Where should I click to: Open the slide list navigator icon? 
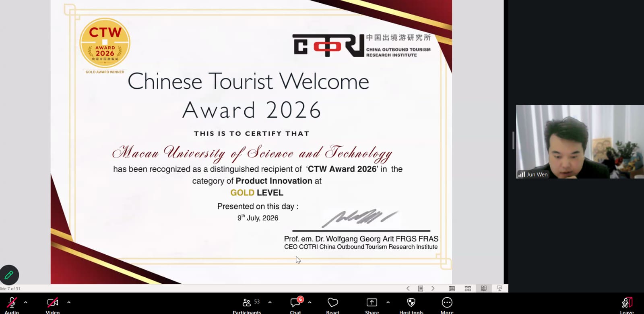click(x=421, y=288)
